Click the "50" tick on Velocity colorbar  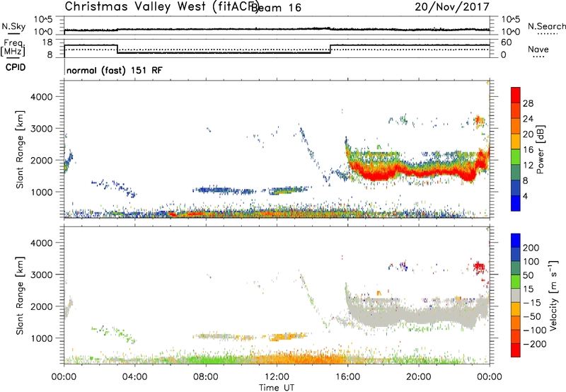pyautogui.click(x=528, y=275)
